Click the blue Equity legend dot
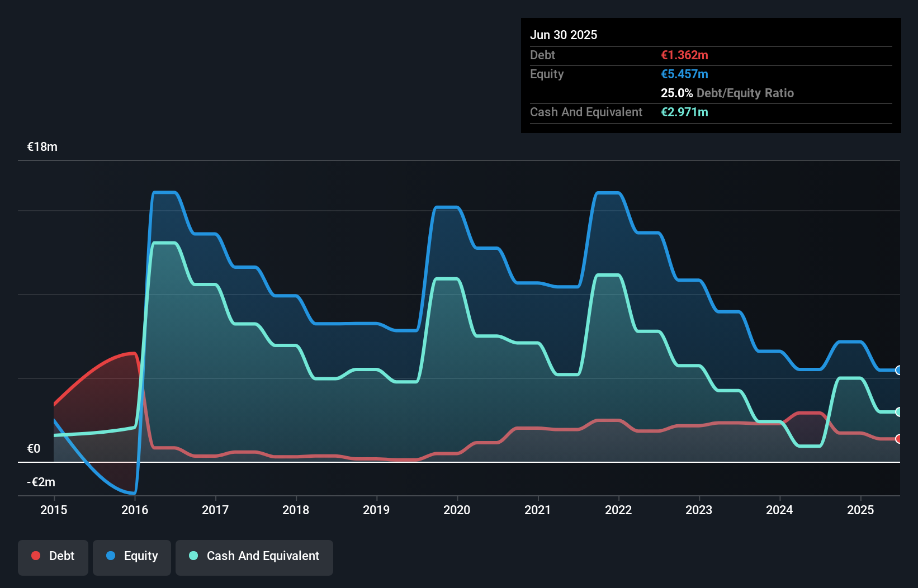The width and height of the screenshot is (918, 588). (x=111, y=556)
